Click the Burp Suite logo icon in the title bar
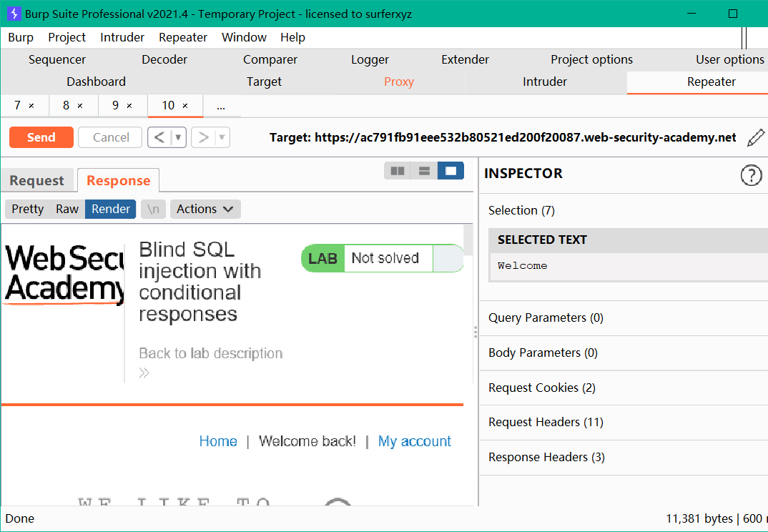This screenshot has width=768, height=532. coord(14,14)
